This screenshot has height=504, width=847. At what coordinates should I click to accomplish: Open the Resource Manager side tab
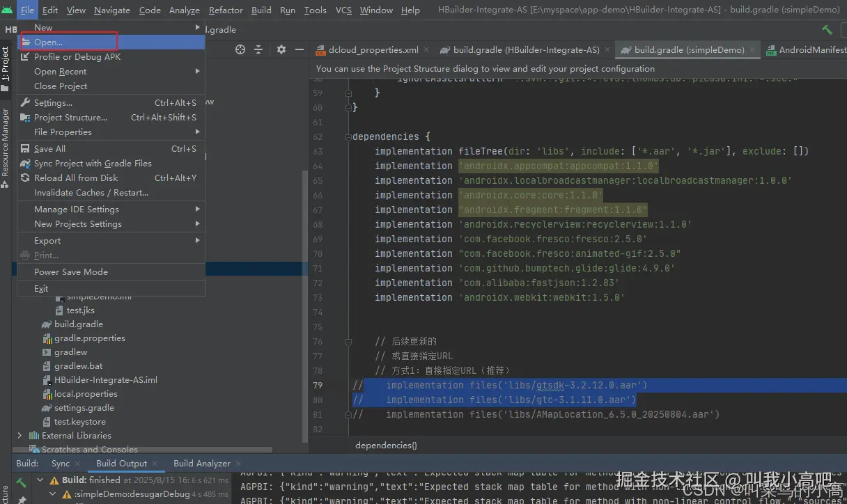[x=6, y=148]
